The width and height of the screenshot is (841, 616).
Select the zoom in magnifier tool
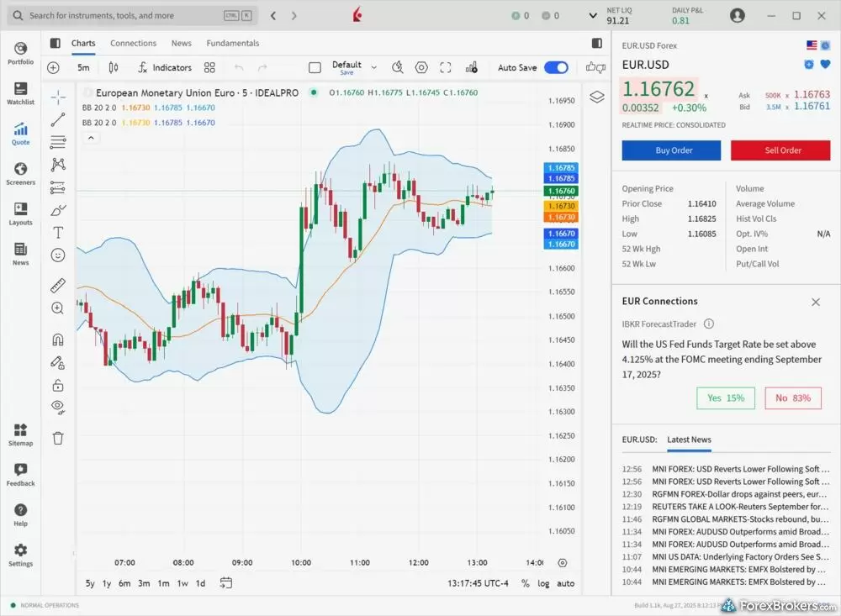point(58,308)
